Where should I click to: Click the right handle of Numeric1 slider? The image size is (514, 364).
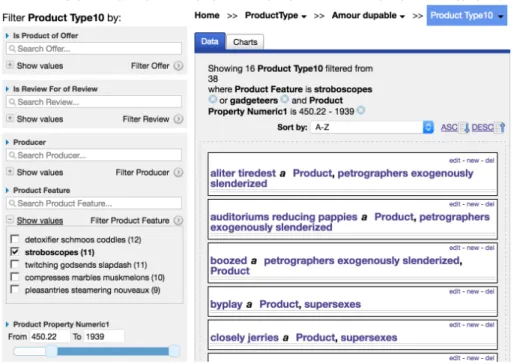coord(174,351)
